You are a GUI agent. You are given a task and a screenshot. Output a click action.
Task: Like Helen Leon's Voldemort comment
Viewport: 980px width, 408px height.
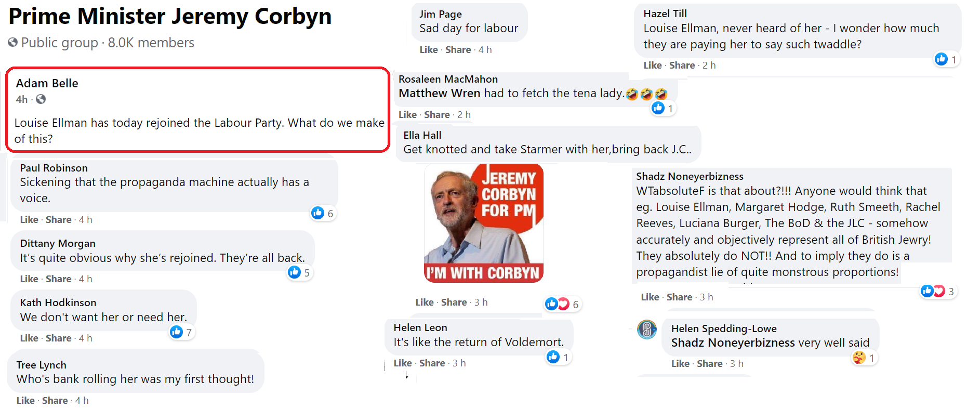[403, 363]
